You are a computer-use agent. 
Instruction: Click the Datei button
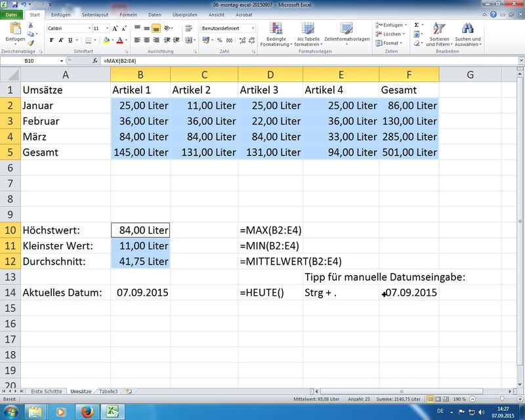coord(11,14)
